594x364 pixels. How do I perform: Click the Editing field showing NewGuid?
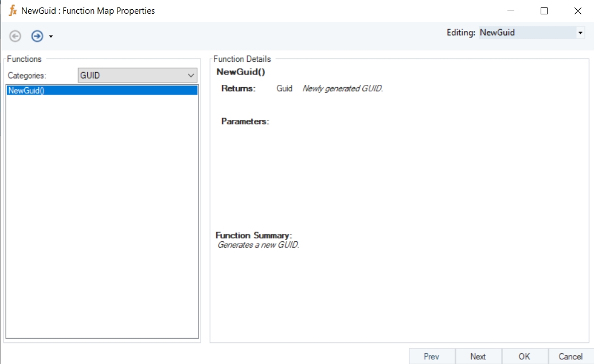[526, 33]
